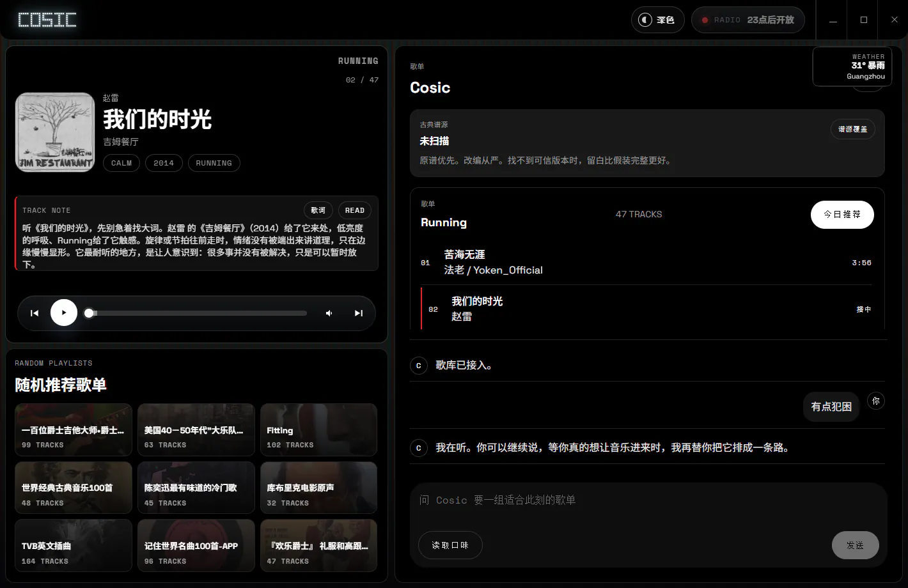Viewport: 908px width, 588px height.
Task: Select the track 我们的时光 in the Running list
Action: pos(646,309)
